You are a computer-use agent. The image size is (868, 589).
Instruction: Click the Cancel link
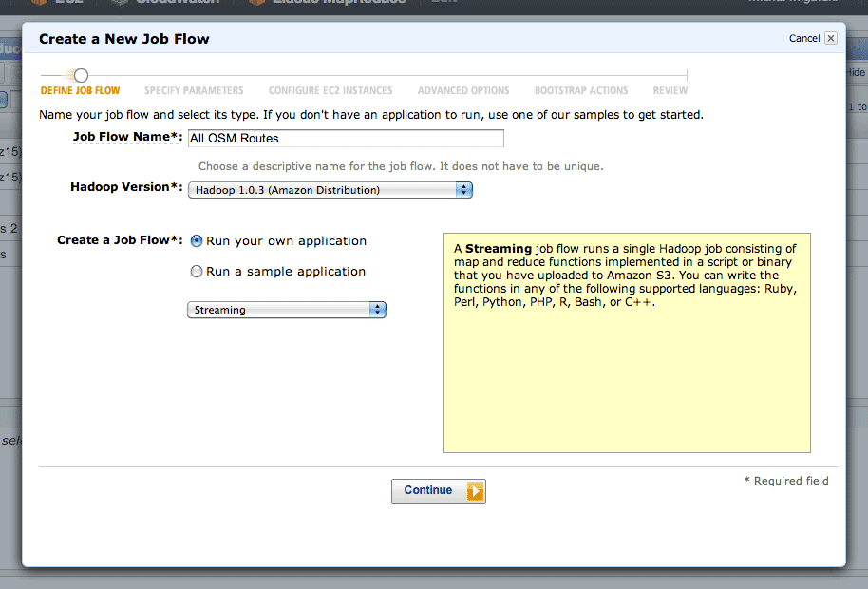(x=804, y=38)
